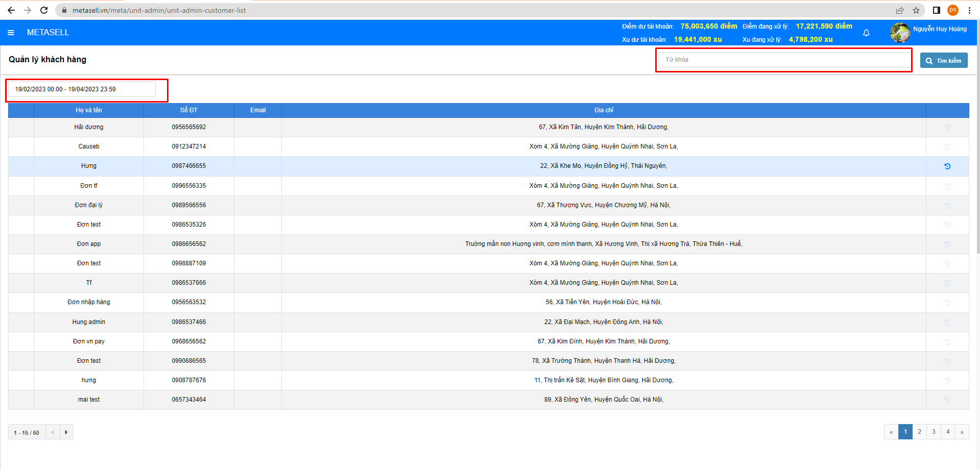Go to the next page using the bottom-left arrow
Image resolution: width=980 pixels, height=470 pixels.
click(x=66, y=432)
